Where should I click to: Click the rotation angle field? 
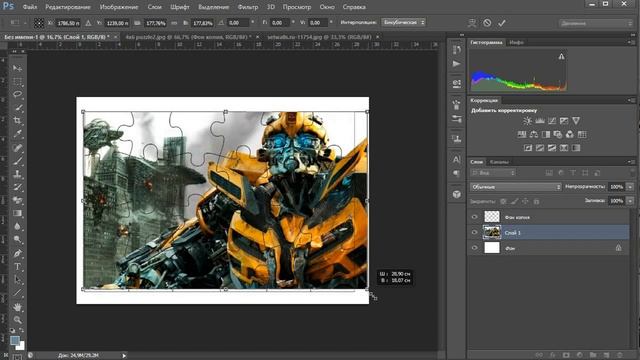point(238,23)
